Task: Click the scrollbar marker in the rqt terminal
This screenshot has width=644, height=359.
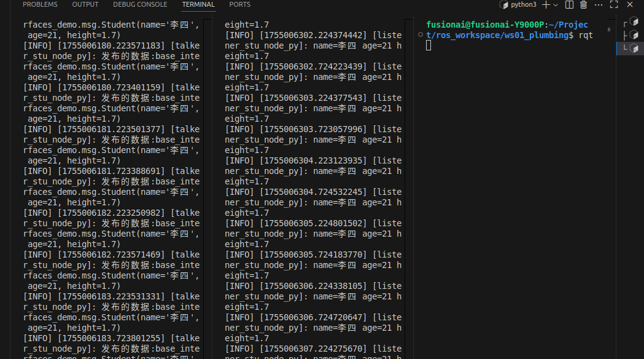Action: (608, 30)
